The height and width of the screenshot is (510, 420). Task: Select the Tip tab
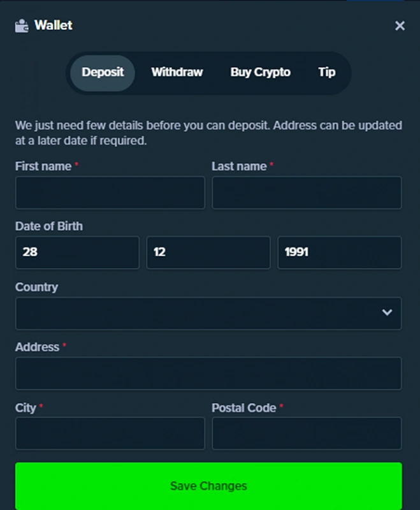(x=327, y=73)
